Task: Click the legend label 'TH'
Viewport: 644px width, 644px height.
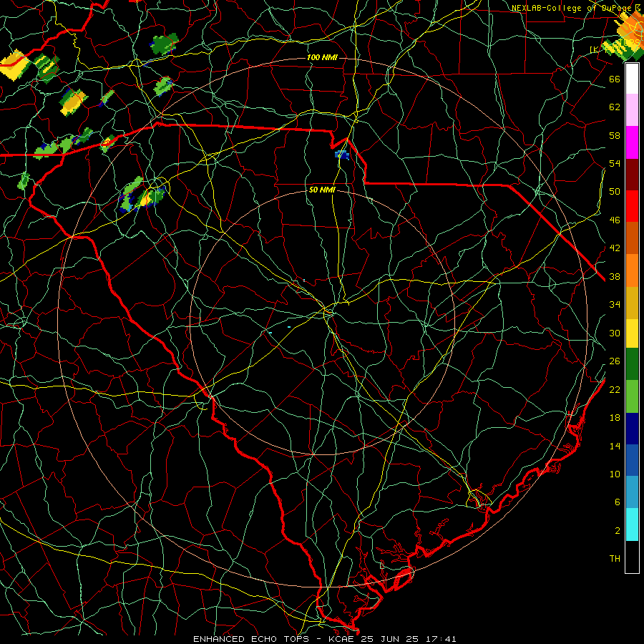Action: pos(615,558)
